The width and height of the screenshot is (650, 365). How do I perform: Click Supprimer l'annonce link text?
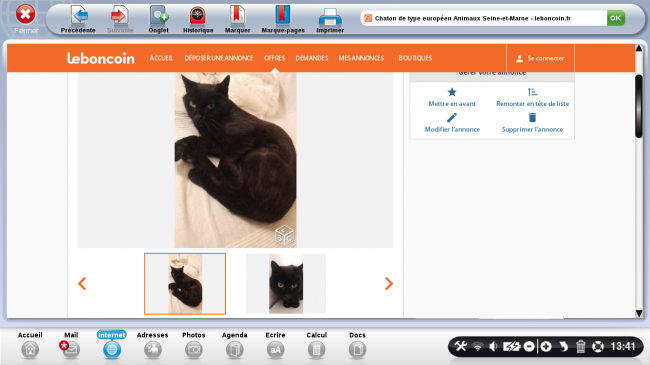(532, 129)
